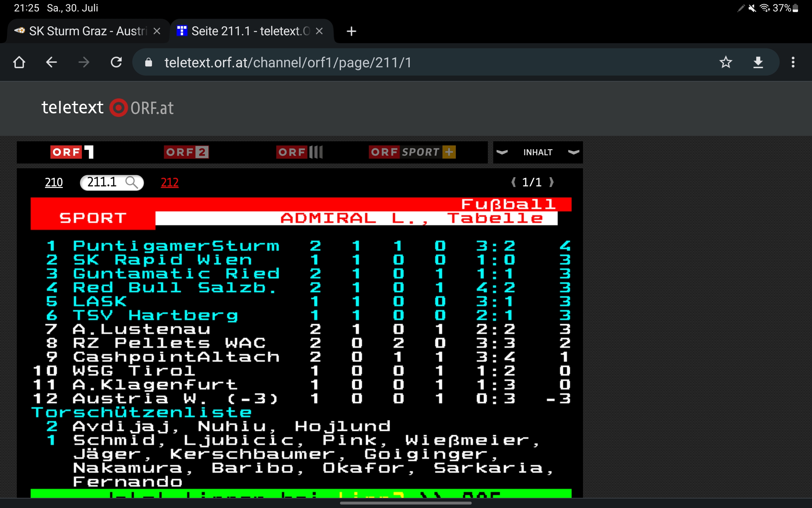
Task: Go back with the back arrow
Action: [51, 62]
